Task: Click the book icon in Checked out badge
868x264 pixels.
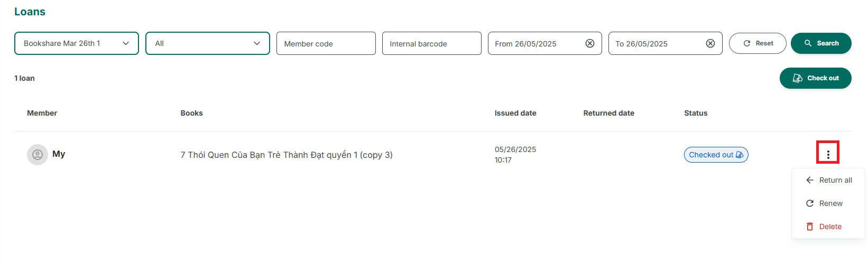Action: coord(740,155)
